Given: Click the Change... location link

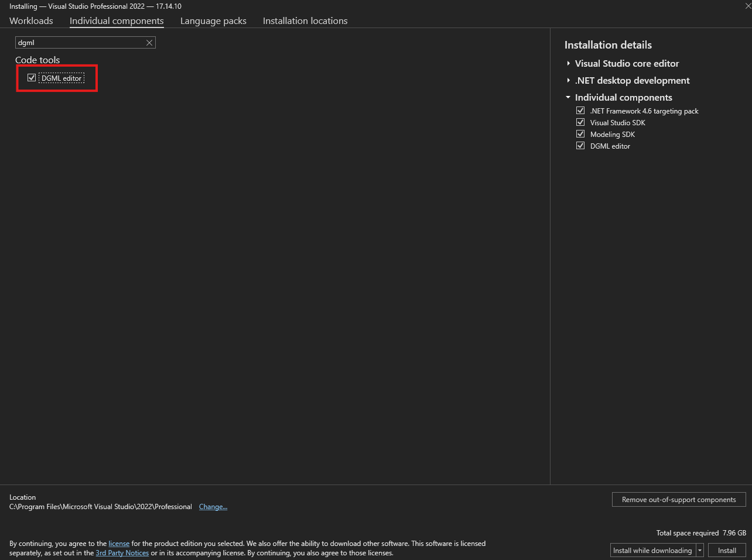Looking at the screenshot, I should (x=213, y=507).
